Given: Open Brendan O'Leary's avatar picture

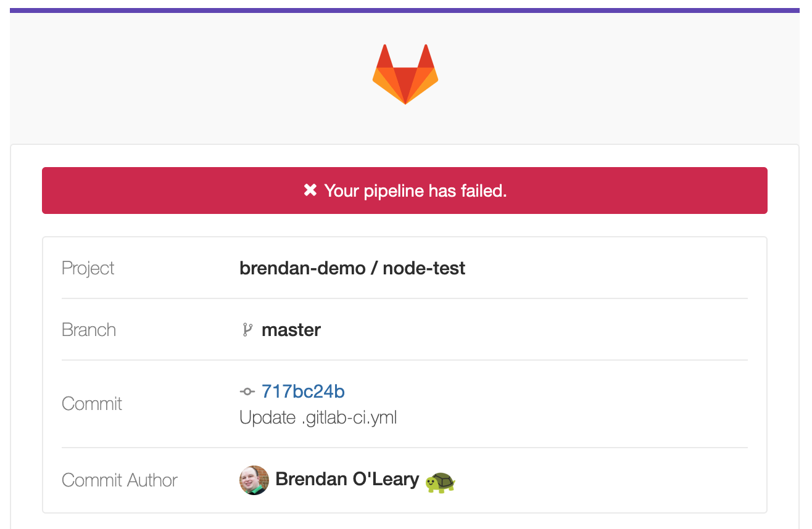Looking at the screenshot, I should 254,480.
